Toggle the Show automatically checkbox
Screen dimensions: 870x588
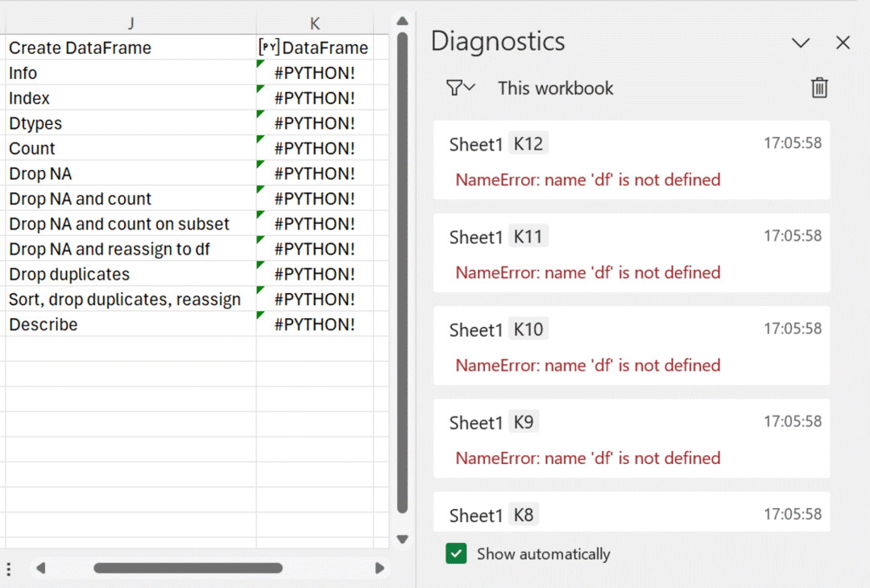tap(456, 553)
